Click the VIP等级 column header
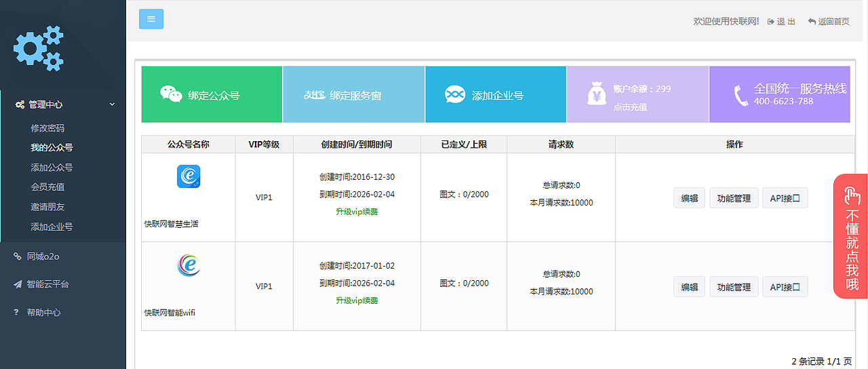Viewport: 868px width, 369px height. click(x=264, y=144)
